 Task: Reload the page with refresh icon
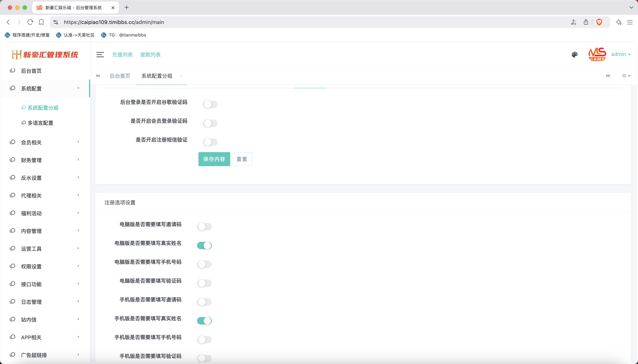[30, 22]
